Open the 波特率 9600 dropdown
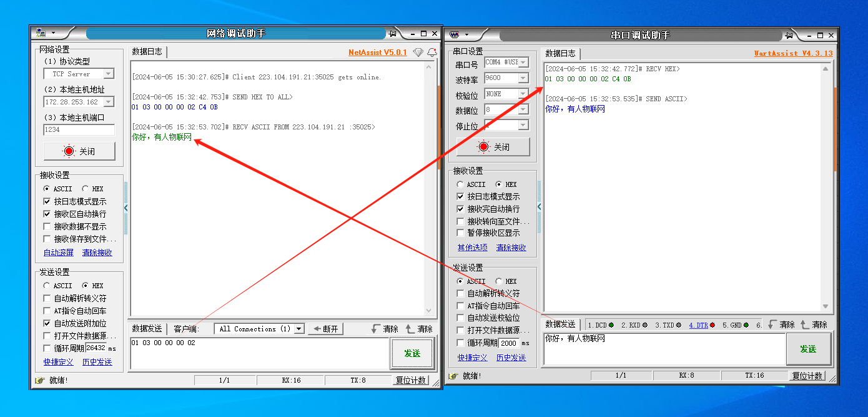This screenshot has height=417, width=868. 523,78
